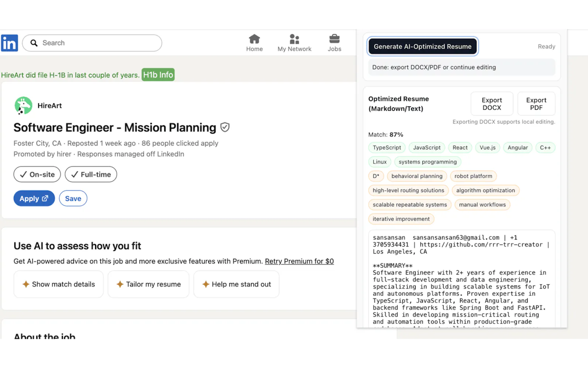Toggle the Full-time filter chip
This screenshot has width=588, height=368.
point(91,174)
